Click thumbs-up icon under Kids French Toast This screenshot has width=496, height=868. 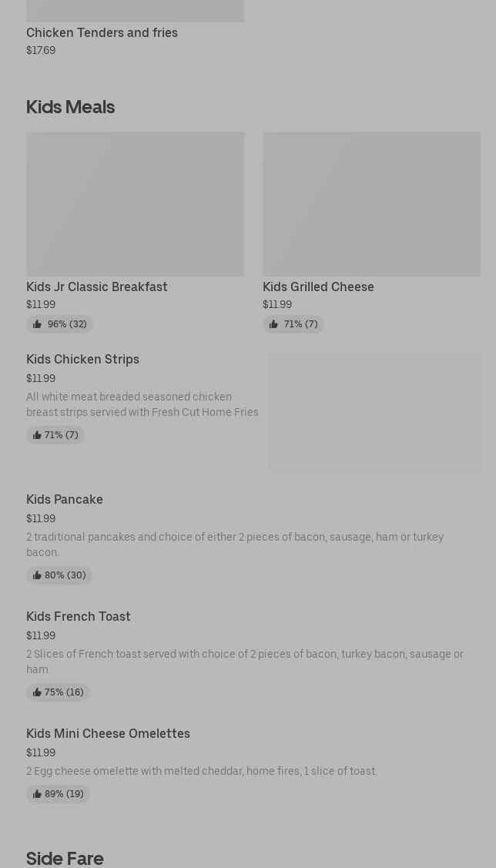(37, 692)
